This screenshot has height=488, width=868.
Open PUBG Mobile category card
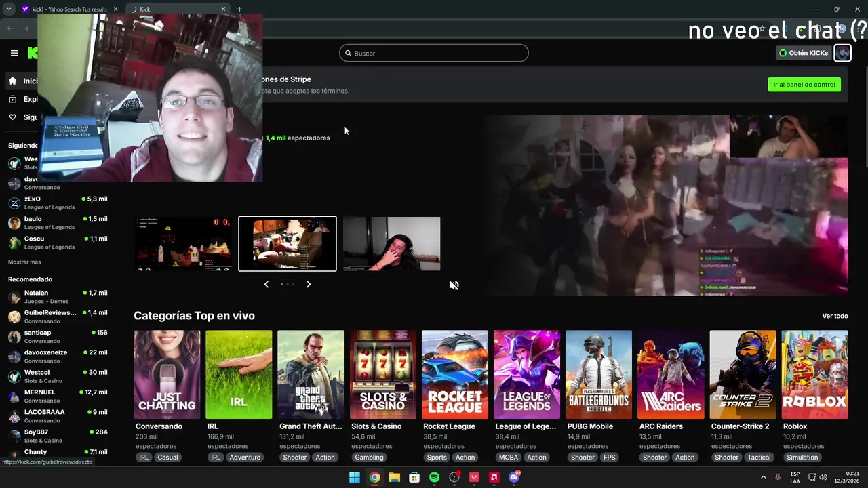point(599,374)
